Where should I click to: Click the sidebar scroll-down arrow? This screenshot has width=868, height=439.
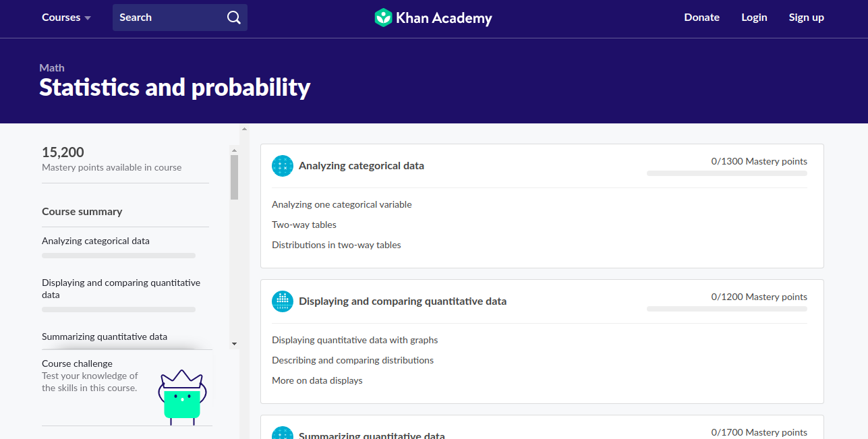[234, 344]
